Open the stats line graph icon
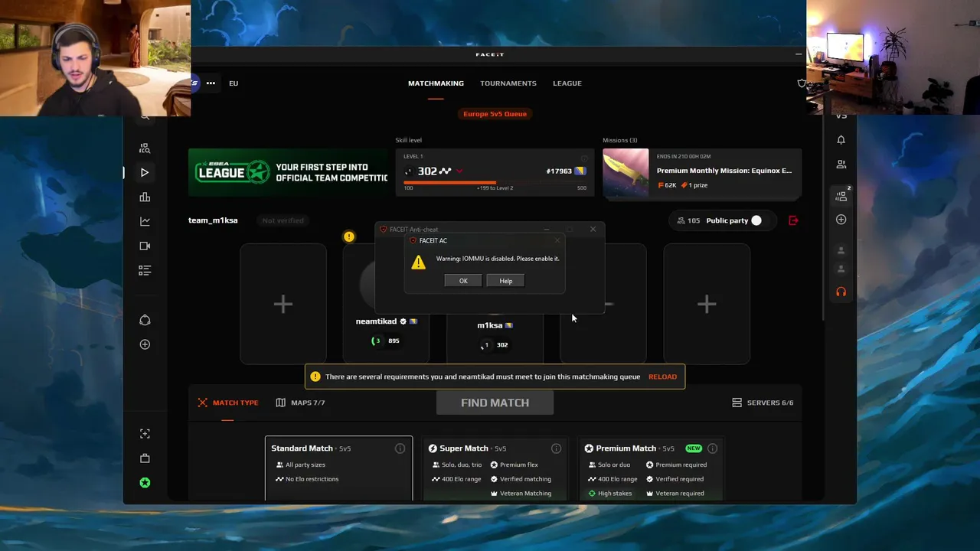Viewport: 980px width, 551px height. 145,221
